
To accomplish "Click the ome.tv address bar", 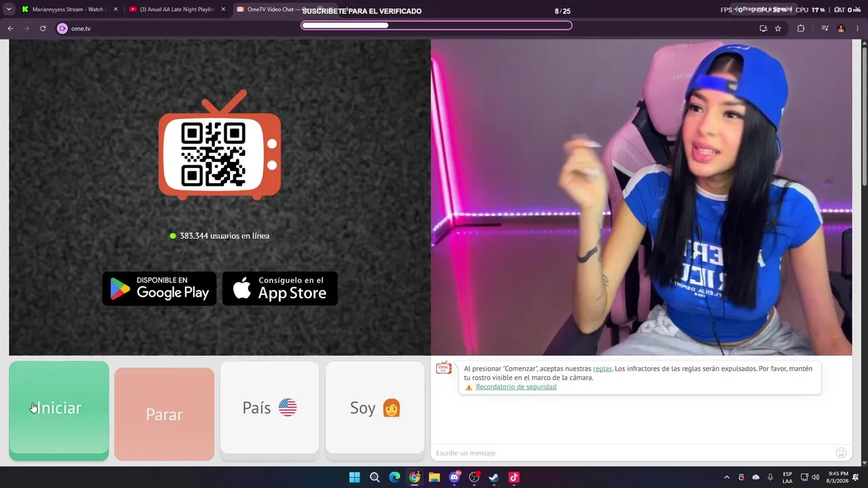I will (x=420, y=28).
